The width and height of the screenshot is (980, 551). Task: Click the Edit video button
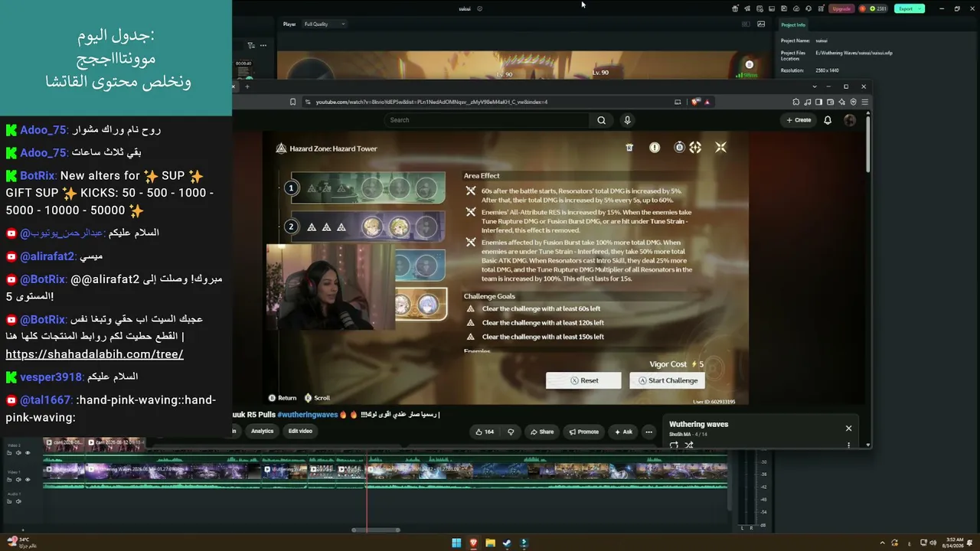tap(300, 431)
